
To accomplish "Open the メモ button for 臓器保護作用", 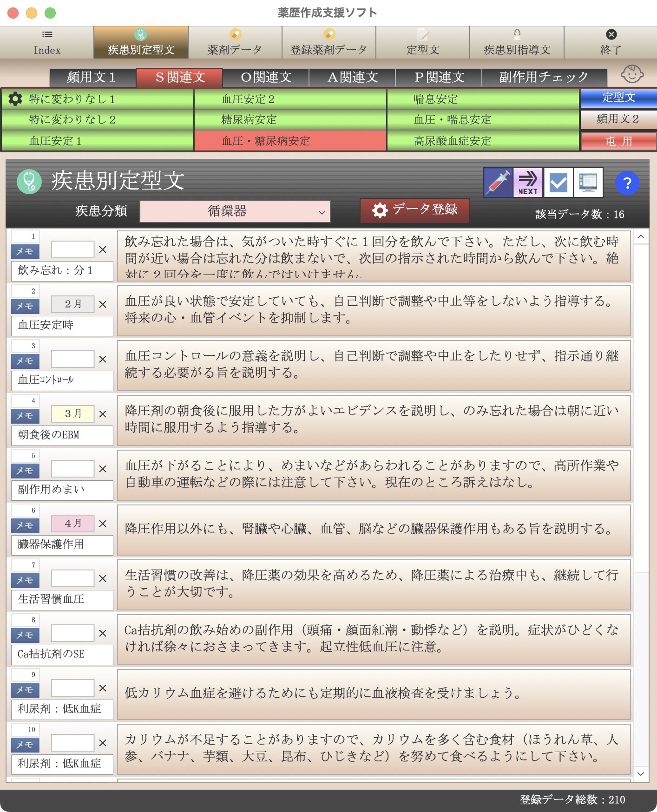I will [25, 525].
